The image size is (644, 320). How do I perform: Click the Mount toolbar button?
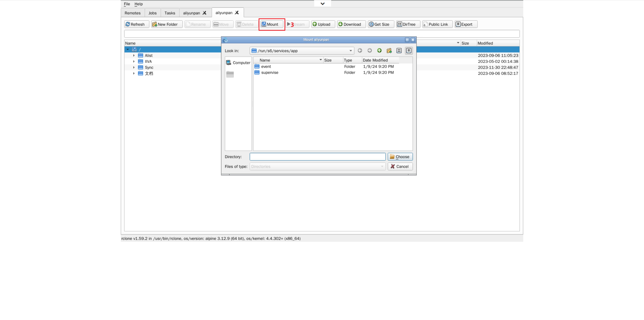(271, 24)
